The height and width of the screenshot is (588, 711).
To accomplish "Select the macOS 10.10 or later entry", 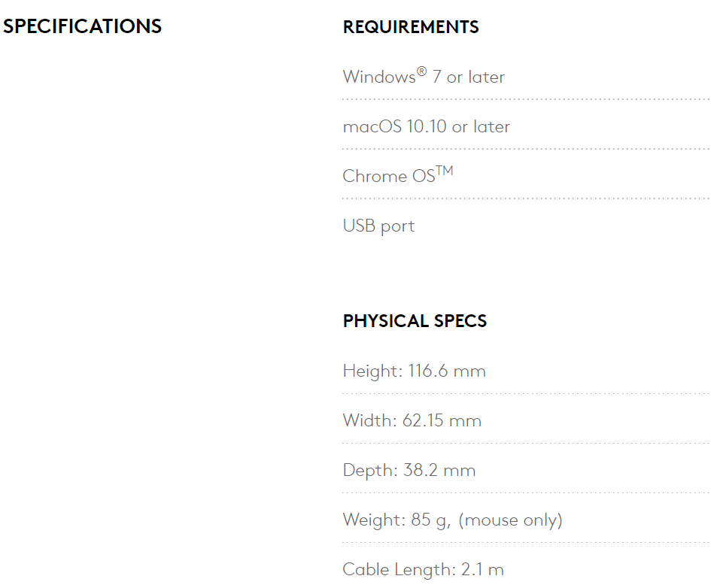I will point(426,126).
